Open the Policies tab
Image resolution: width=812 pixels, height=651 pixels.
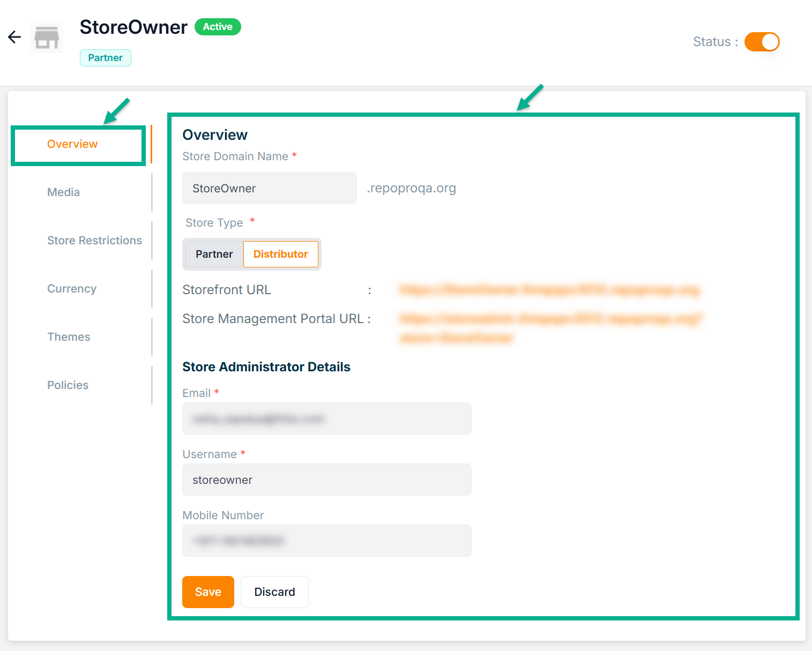[x=68, y=385]
